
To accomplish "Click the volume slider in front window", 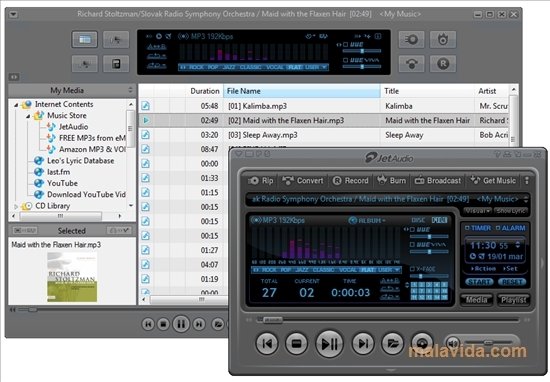I will [488, 342].
